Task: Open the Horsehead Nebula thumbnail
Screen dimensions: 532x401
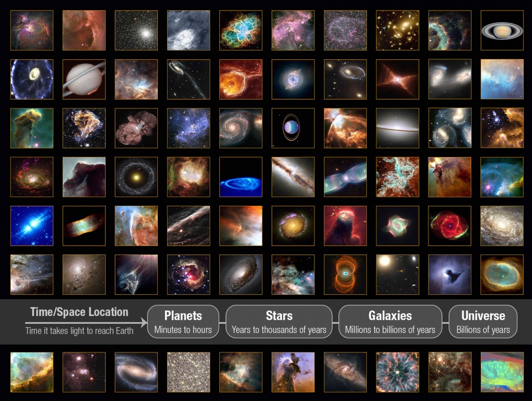Action: [x=84, y=177]
